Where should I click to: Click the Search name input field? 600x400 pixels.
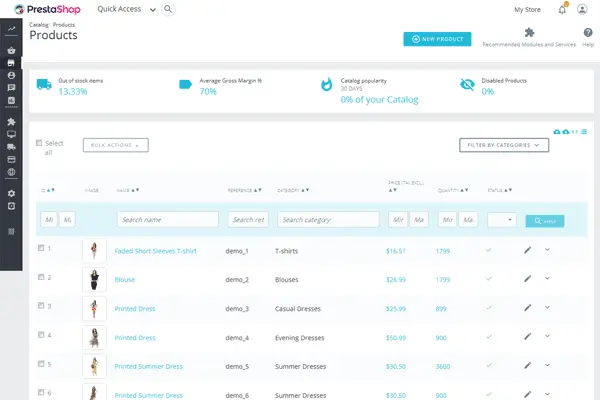(x=167, y=219)
